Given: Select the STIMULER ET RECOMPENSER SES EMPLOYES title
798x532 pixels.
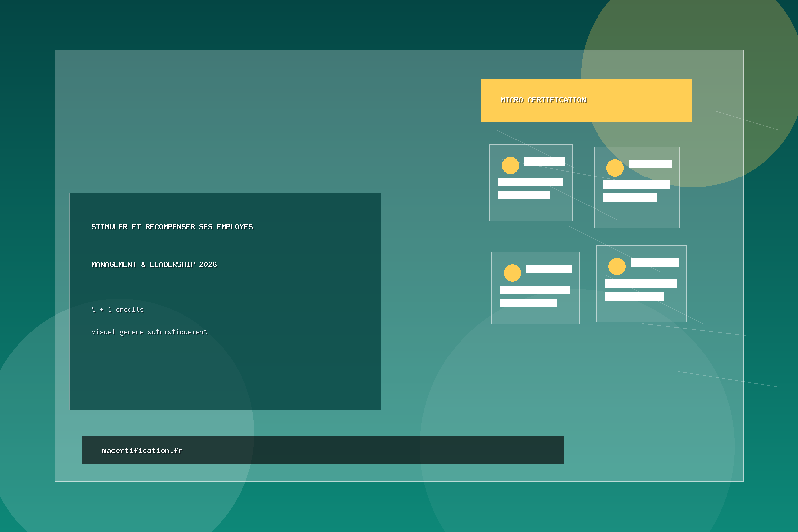Looking at the screenshot, I should pos(172,227).
